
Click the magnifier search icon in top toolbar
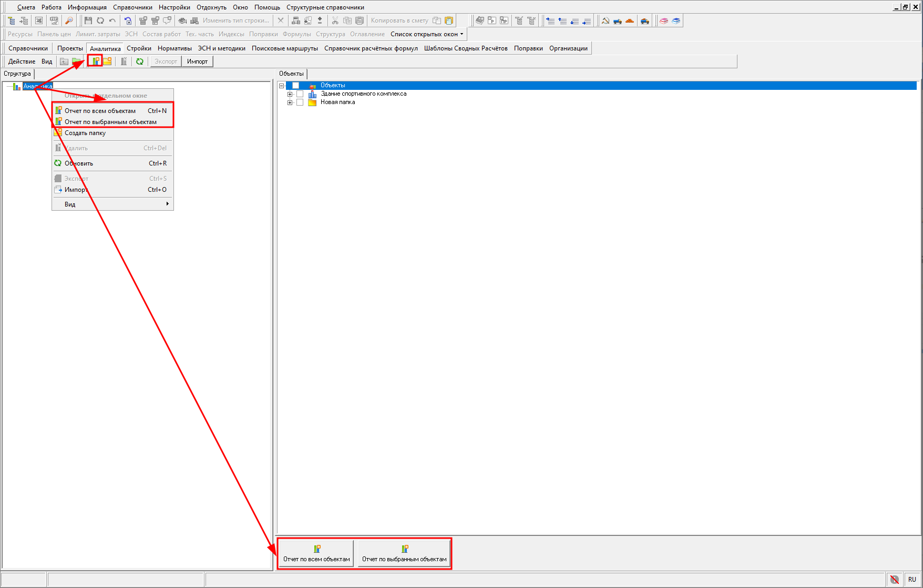pyautogui.click(x=69, y=21)
